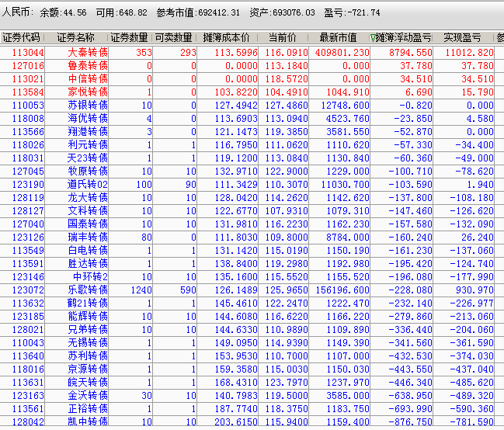504x430 pixels.
Task: Click the 可用:648.82 summary value
Action: coord(121,12)
